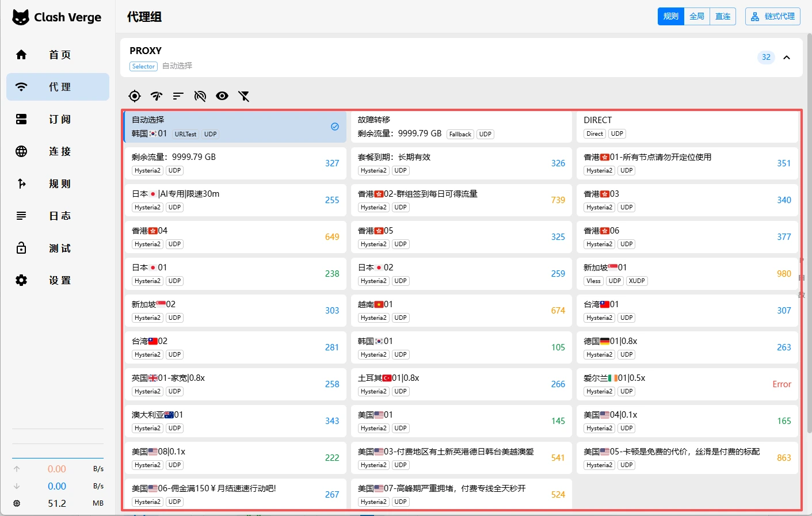
Task: Open 设置 menu item
Action: 58,280
